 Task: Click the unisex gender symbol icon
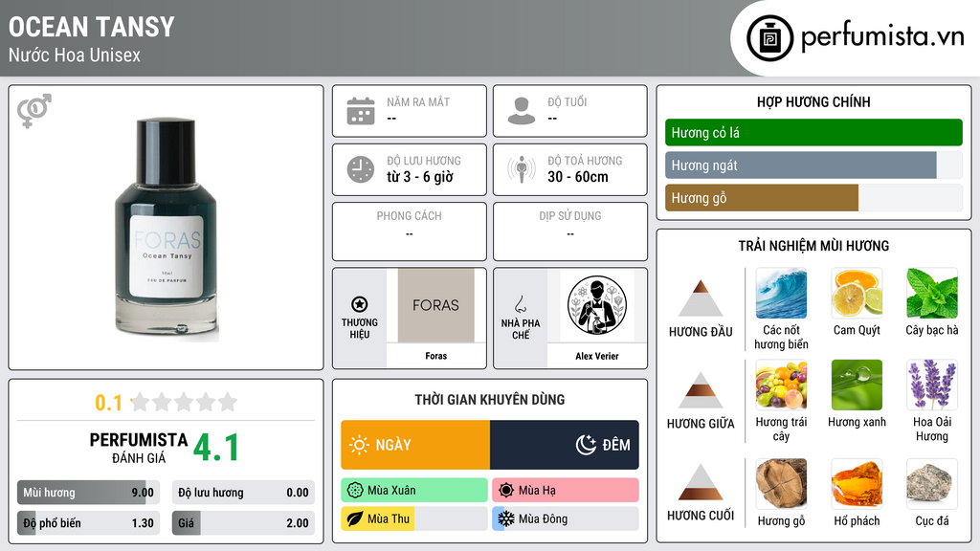pos(34,111)
